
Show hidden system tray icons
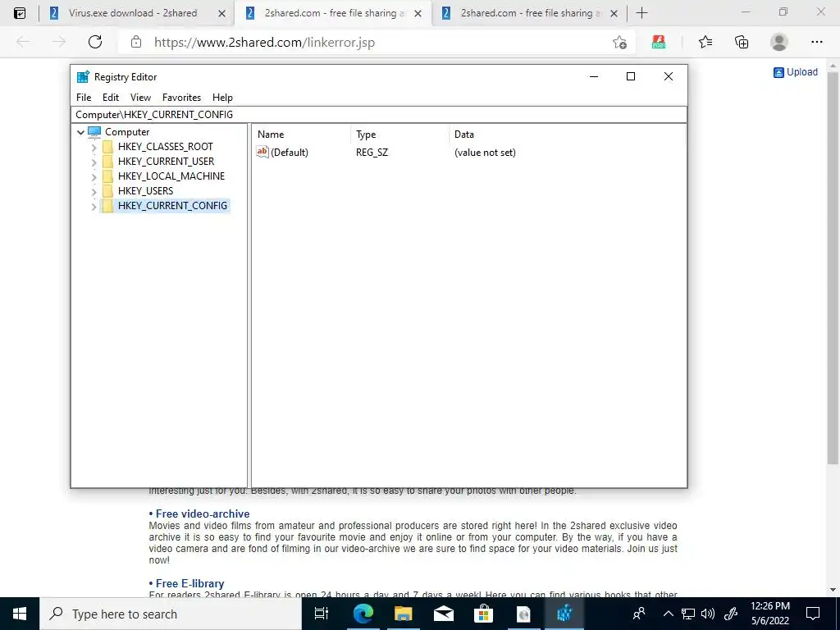668,614
